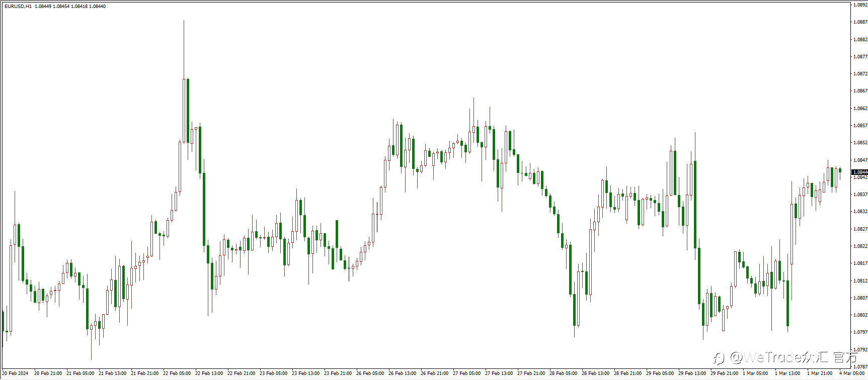Select the 20 Feb 21:00 time label
The height and width of the screenshot is (380, 868).
(x=48, y=373)
